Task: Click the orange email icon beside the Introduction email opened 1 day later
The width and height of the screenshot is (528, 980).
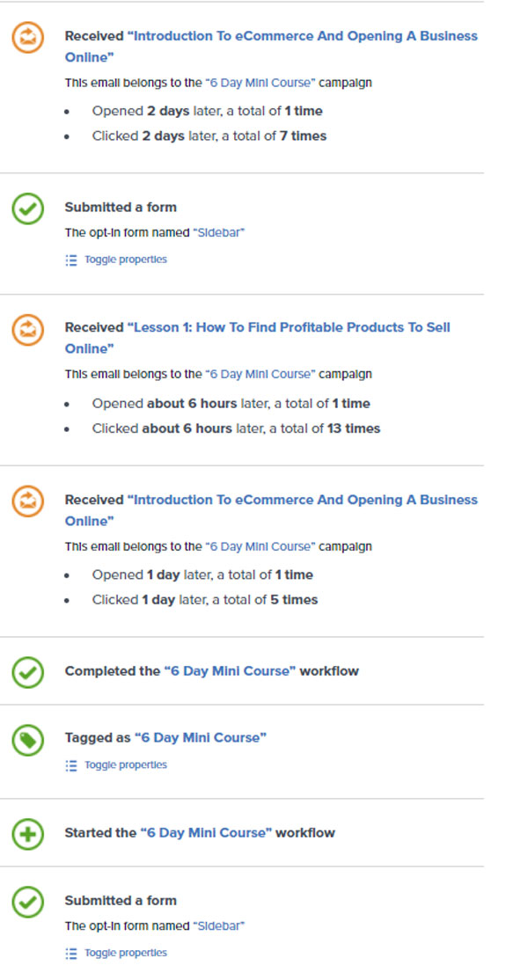Action: coord(27,501)
